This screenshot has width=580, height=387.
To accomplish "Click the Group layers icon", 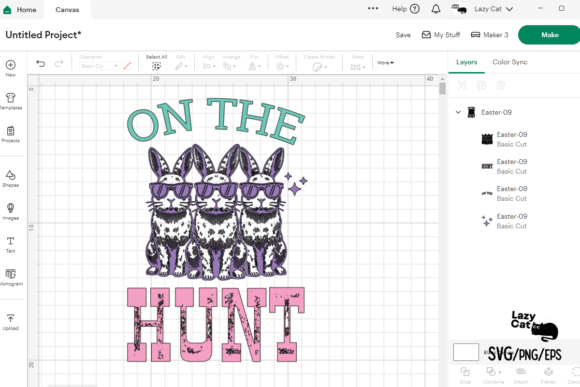I will click(x=462, y=85).
